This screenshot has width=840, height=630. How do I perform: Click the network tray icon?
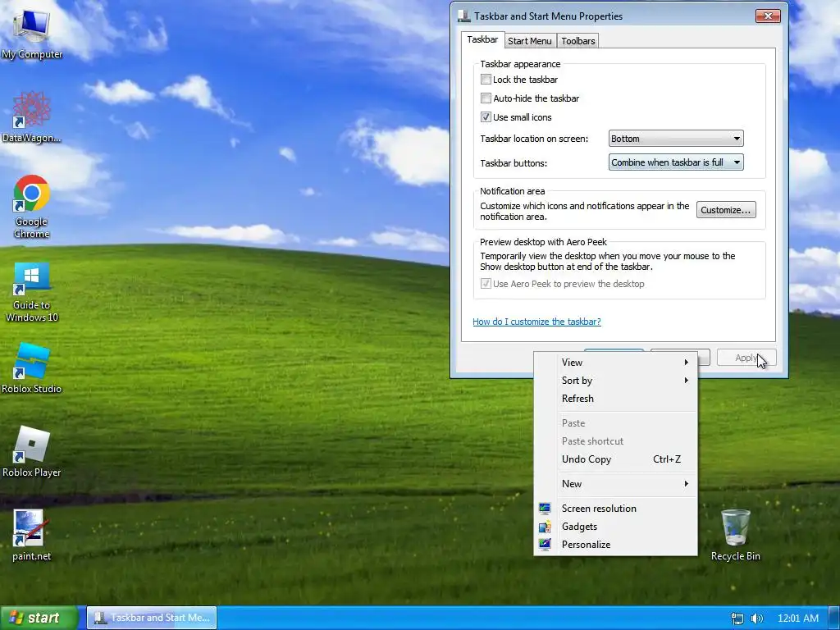click(x=737, y=619)
